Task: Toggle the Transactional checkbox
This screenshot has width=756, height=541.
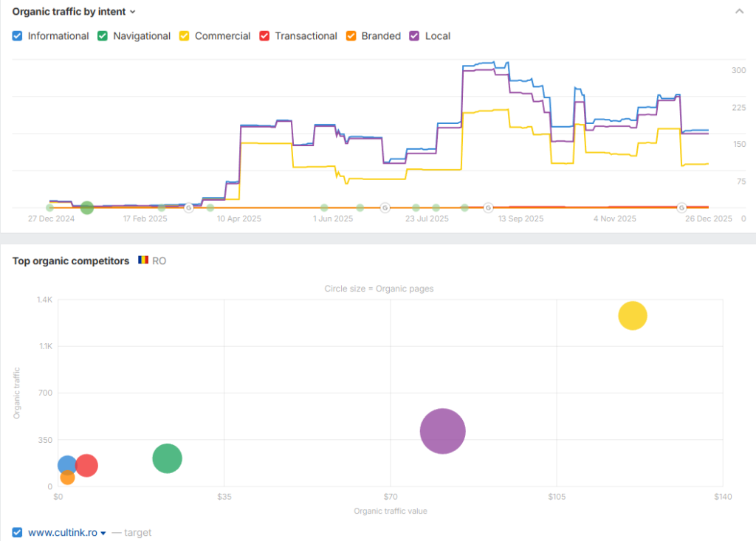Action: click(x=265, y=36)
